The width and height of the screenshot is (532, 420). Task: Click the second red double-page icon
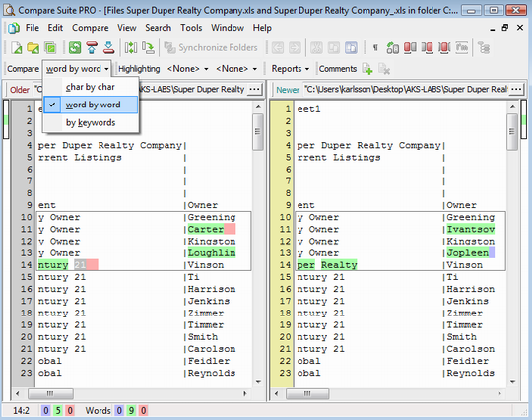(x=428, y=48)
